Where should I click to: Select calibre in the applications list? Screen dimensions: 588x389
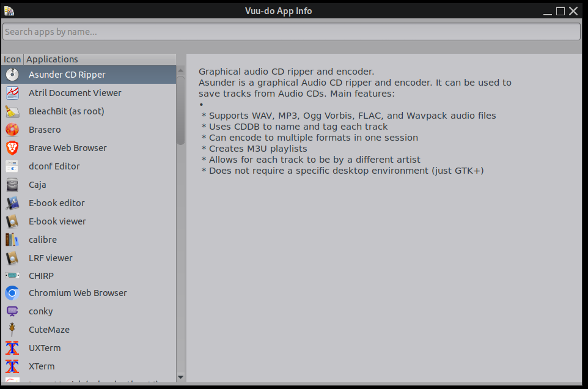(x=89, y=240)
